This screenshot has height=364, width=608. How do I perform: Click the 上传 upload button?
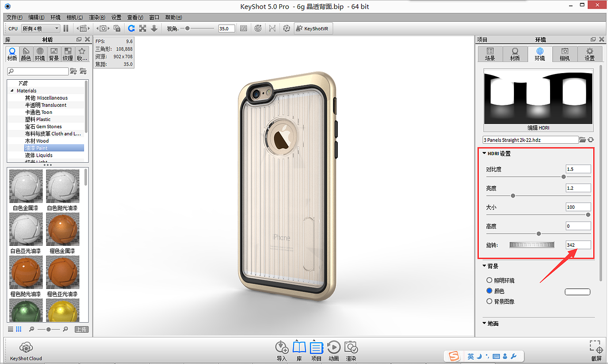[81, 329]
